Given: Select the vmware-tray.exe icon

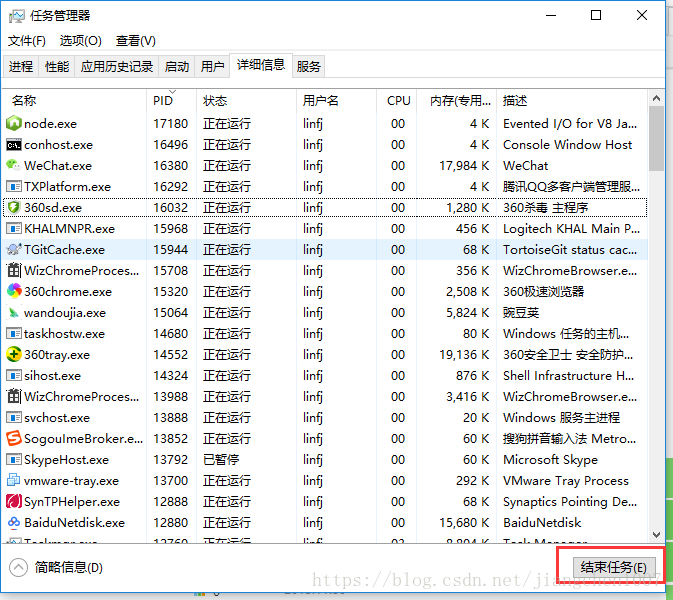Looking at the screenshot, I should click(14, 481).
